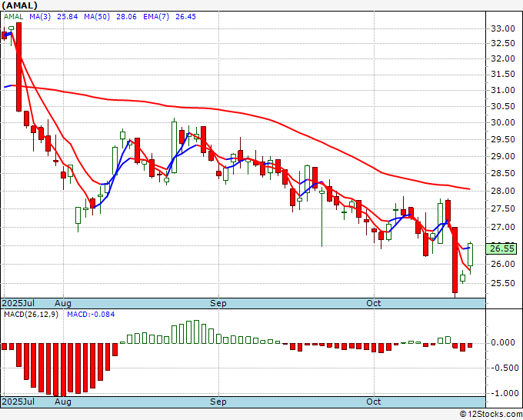Screen dimensions: 523x420
Task: Click the 29.00 price axis label
Action: (503, 156)
